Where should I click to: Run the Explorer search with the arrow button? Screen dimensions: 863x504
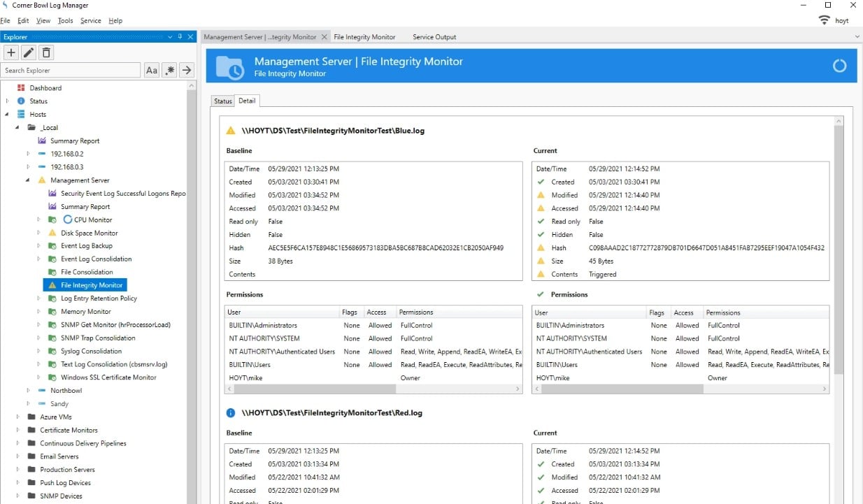[x=187, y=70]
